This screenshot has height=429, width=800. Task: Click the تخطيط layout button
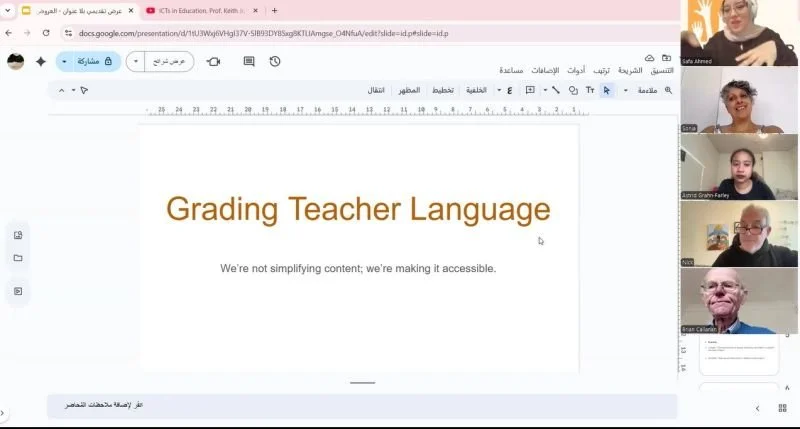coord(443,90)
